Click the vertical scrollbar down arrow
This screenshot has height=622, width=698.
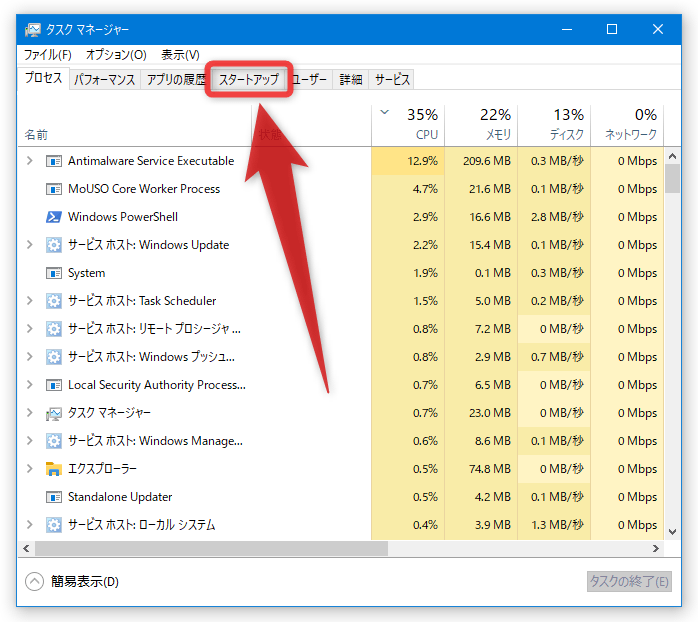(x=673, y=532)
